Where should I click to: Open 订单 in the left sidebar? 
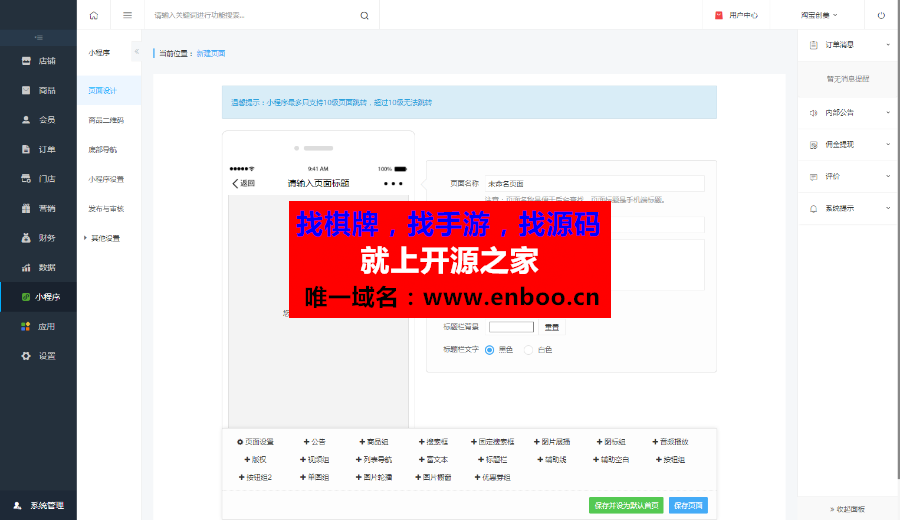point(38,149)
